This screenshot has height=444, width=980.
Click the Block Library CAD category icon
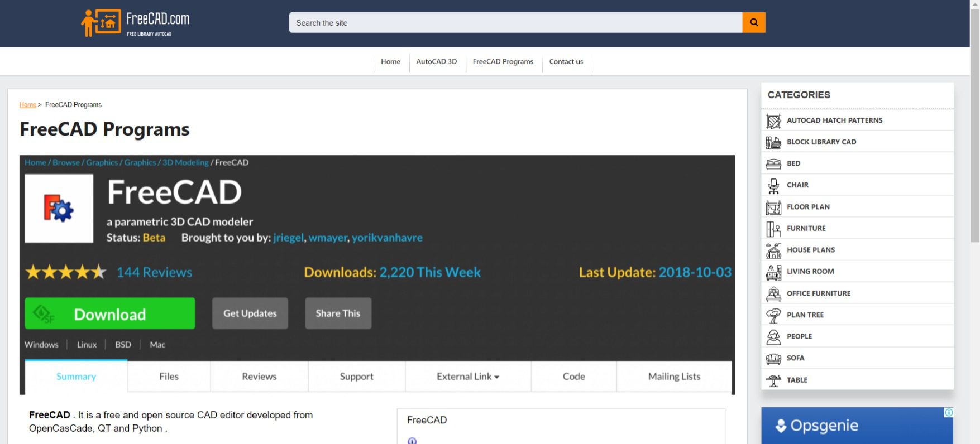click(773, 142)
